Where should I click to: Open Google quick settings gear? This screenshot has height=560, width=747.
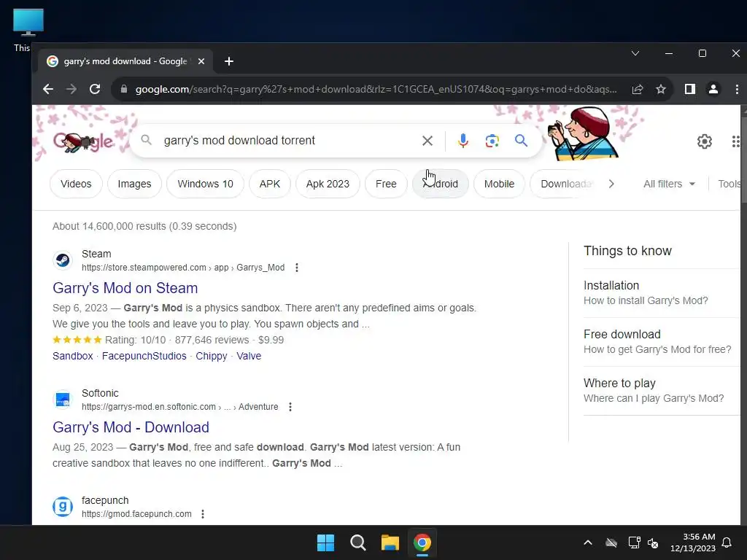click(704, 141)
